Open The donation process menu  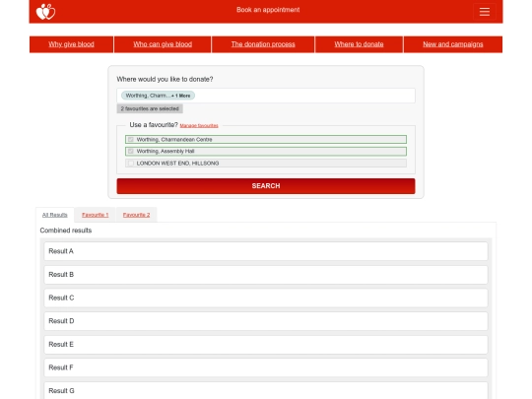[263, 44]
